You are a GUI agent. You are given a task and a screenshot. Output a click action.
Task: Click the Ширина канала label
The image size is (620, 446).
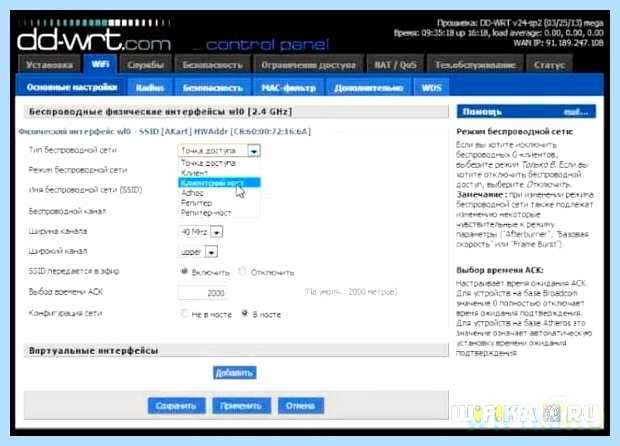pyautogui.click(x=58, y=231)
